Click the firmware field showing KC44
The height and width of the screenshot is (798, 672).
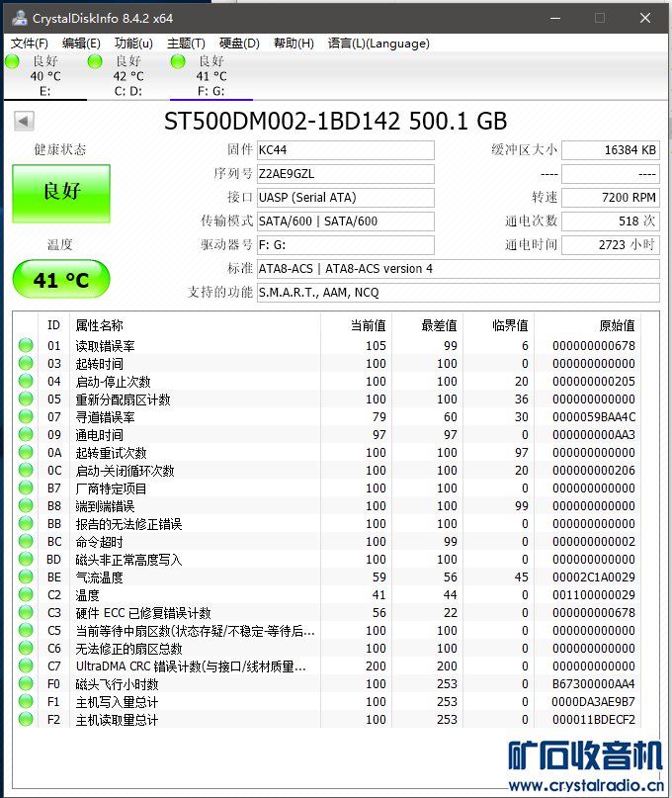tap(346, 150)
